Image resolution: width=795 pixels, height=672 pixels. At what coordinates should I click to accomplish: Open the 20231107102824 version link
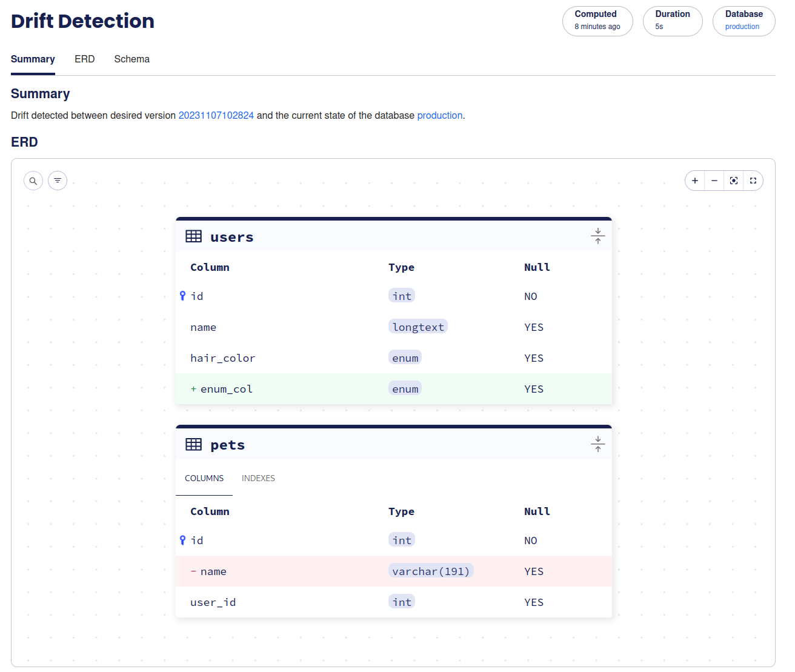[216, 115]
